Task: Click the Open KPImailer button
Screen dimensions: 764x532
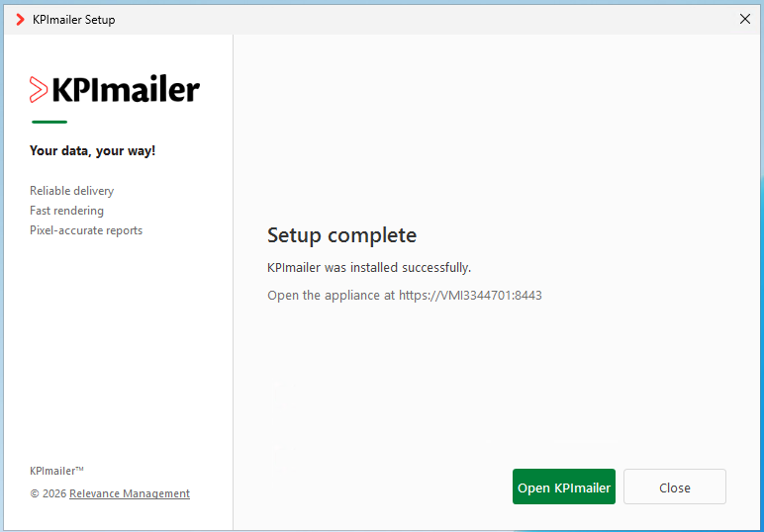Action: [564, 487]
